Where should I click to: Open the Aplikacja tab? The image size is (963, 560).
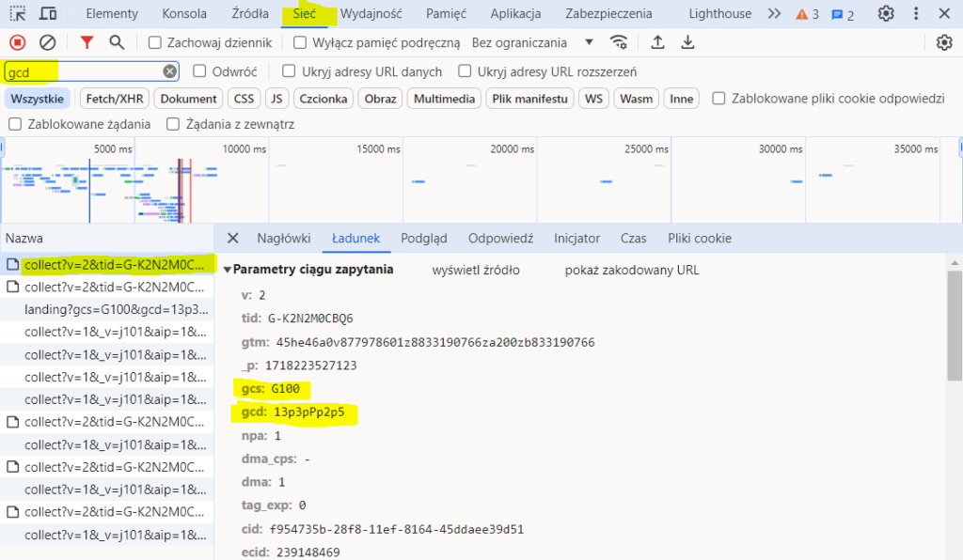coord(516,13)
